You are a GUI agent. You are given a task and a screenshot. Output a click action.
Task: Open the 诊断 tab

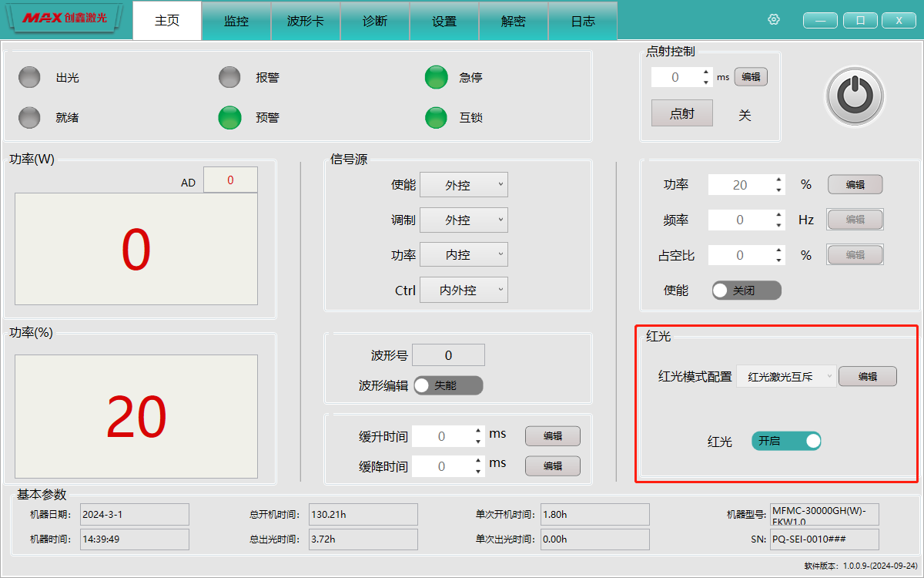375,21
